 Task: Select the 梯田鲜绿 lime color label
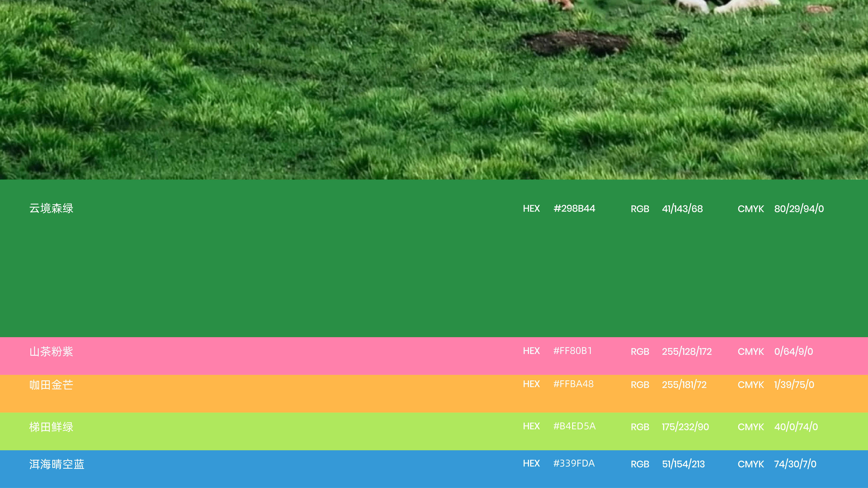[x=51, y=427]
